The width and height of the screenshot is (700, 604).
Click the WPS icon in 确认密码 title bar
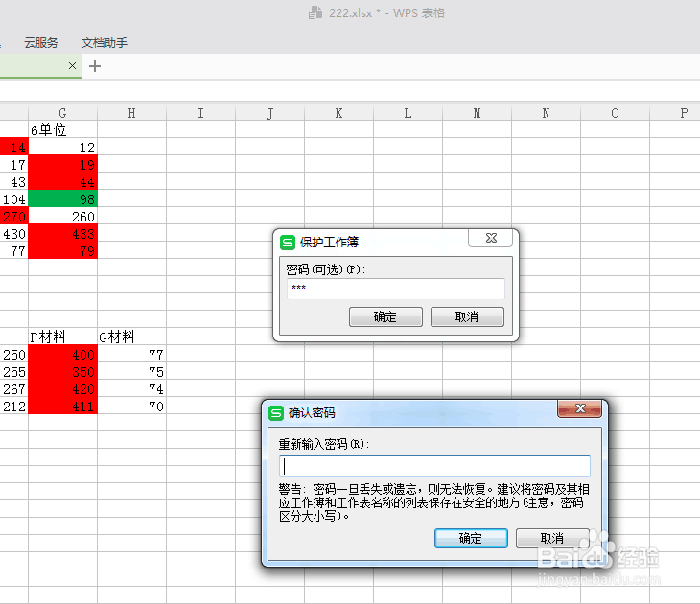(276, 413)
